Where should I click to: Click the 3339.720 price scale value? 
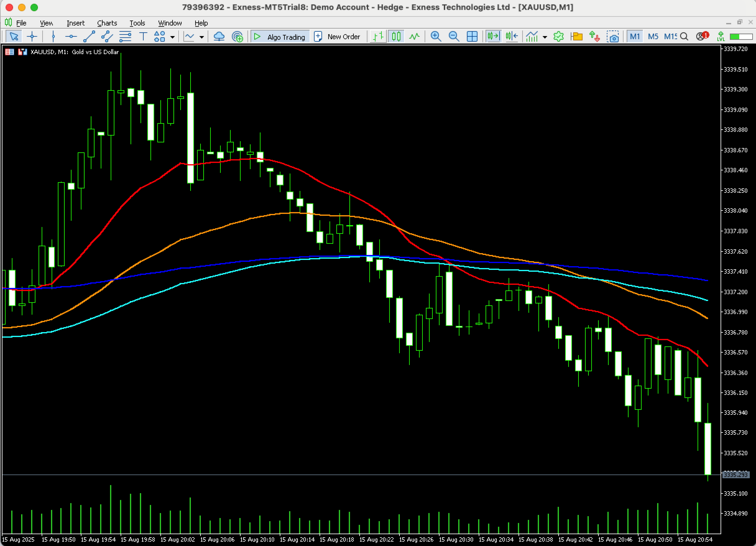pyautogui.click(x=735, y=49)
